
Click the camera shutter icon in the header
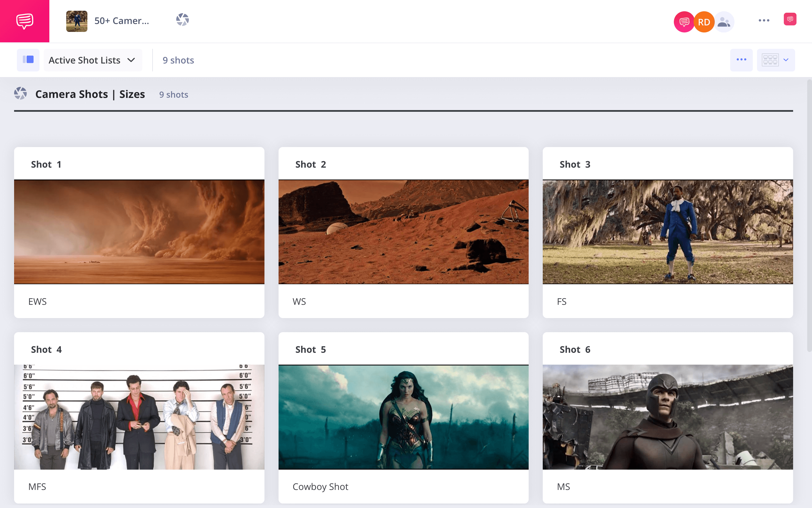[182, 20]
